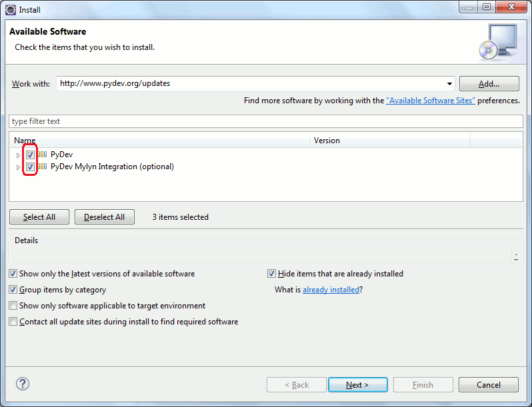
Task: Uncheck the PyDev checkbox
Action: coord(30,155)
